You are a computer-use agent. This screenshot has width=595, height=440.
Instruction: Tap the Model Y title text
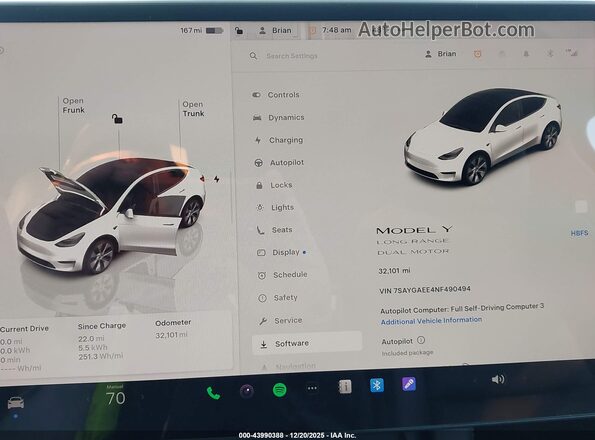point(414,230)
